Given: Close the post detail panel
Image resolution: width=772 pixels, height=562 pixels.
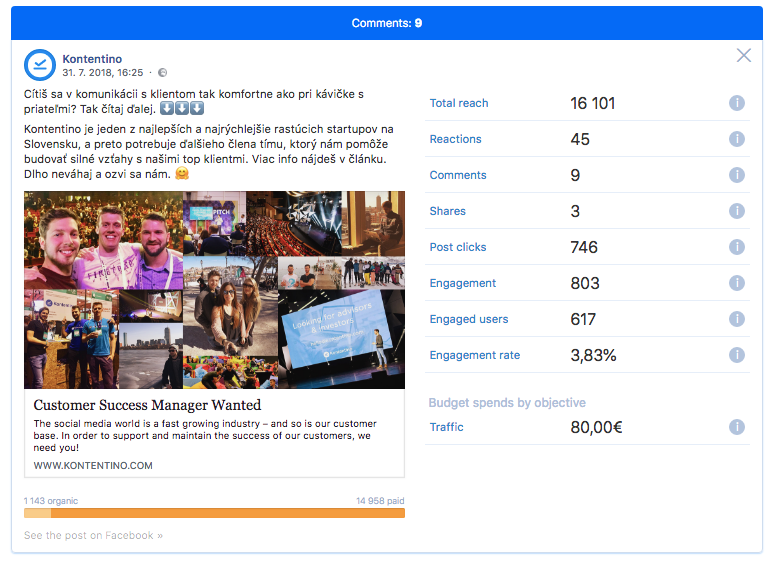Looking at the screenshot, I should (x=743, y=55).
